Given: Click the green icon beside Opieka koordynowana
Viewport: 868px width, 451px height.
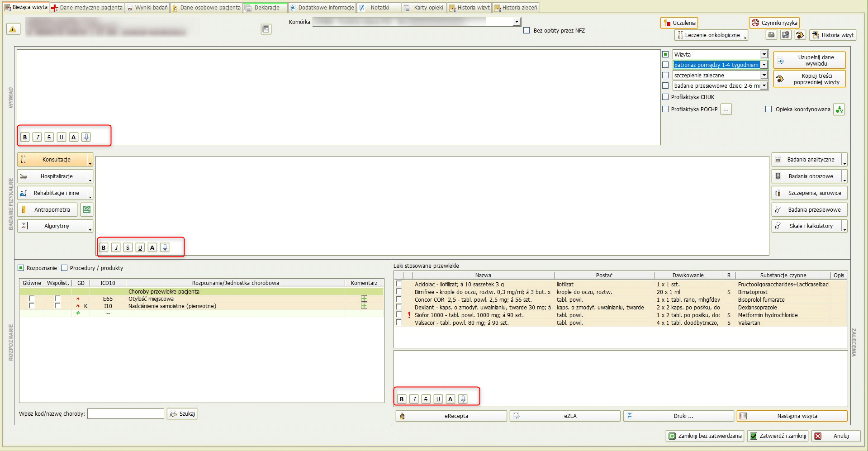Looking at the screenshot, I should (x=839, y=109).
